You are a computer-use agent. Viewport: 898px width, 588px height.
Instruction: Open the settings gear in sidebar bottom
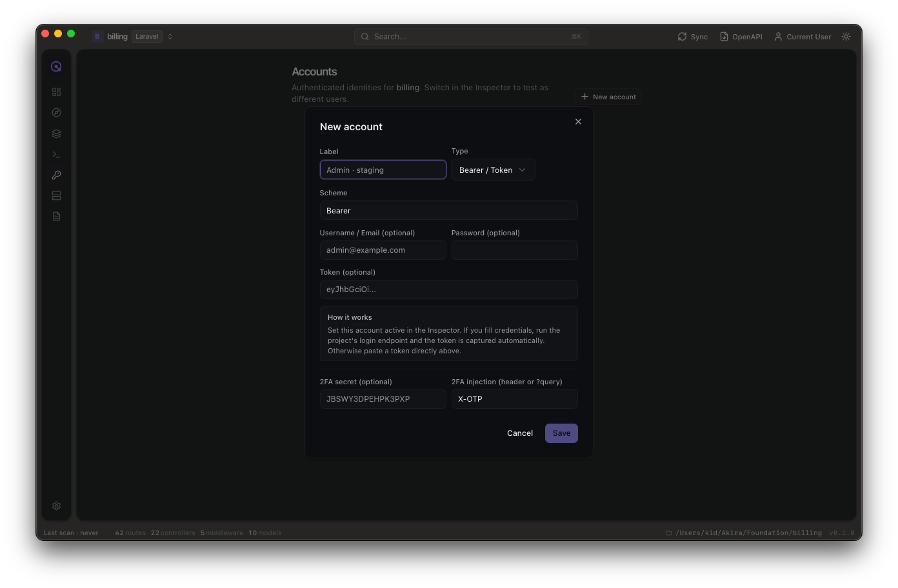tap(56, 506)
